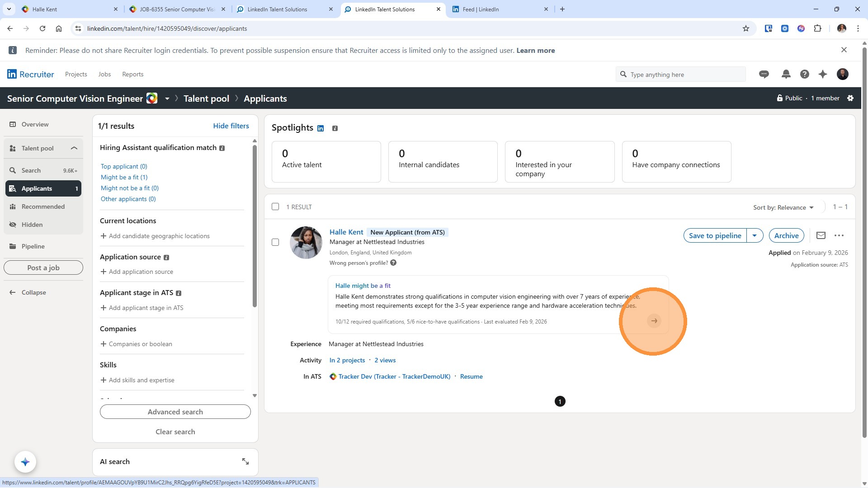Open more actions ellipsis for Halle Kent
The width and height of the screenshot is (868, 488).
(839, 235)
